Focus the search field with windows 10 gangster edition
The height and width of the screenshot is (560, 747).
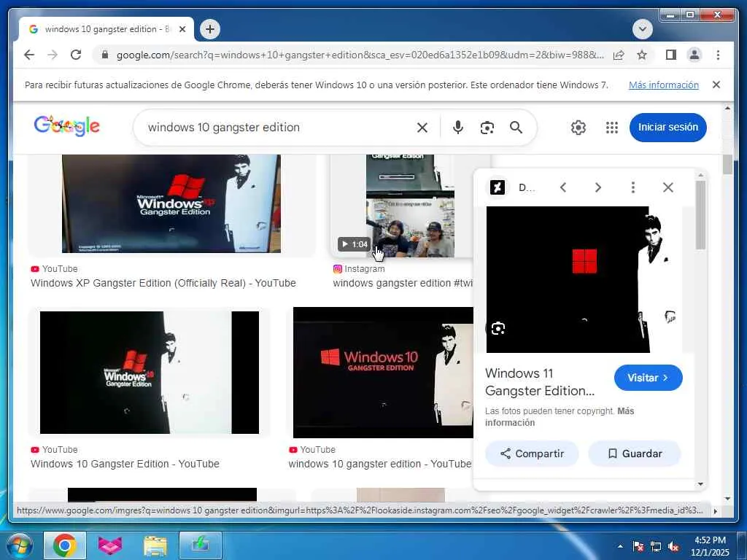[276, 128]
